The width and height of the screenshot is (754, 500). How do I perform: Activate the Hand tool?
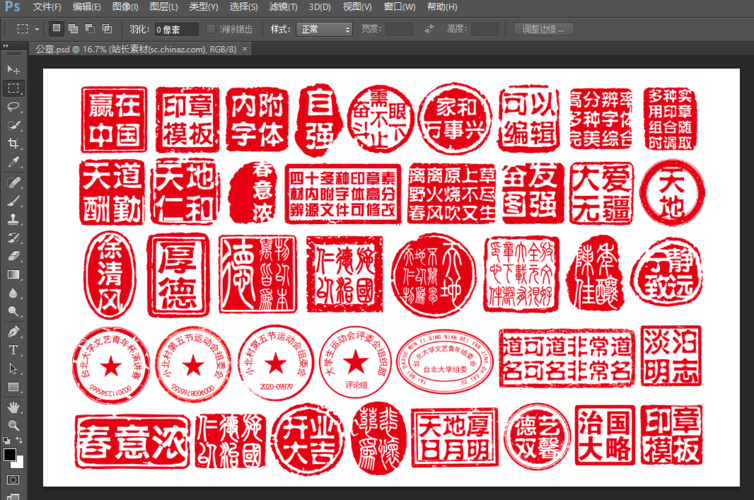[x=14, y=407]
